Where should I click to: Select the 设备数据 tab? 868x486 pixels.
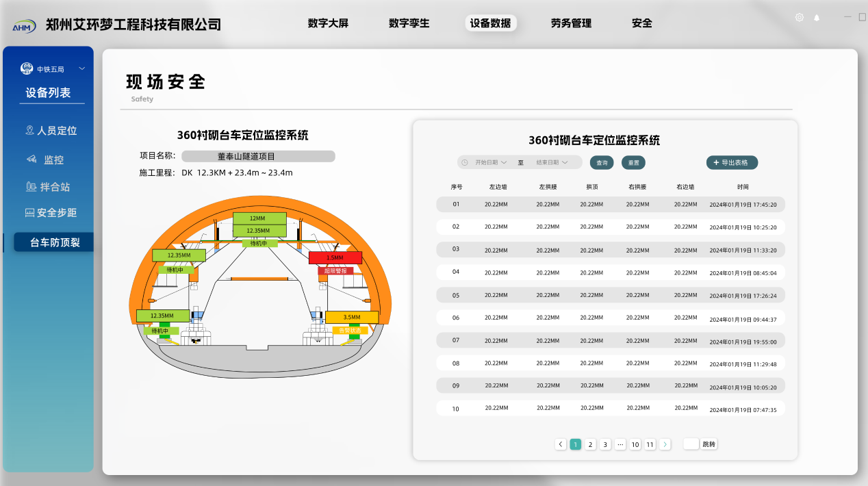(491, 23)
